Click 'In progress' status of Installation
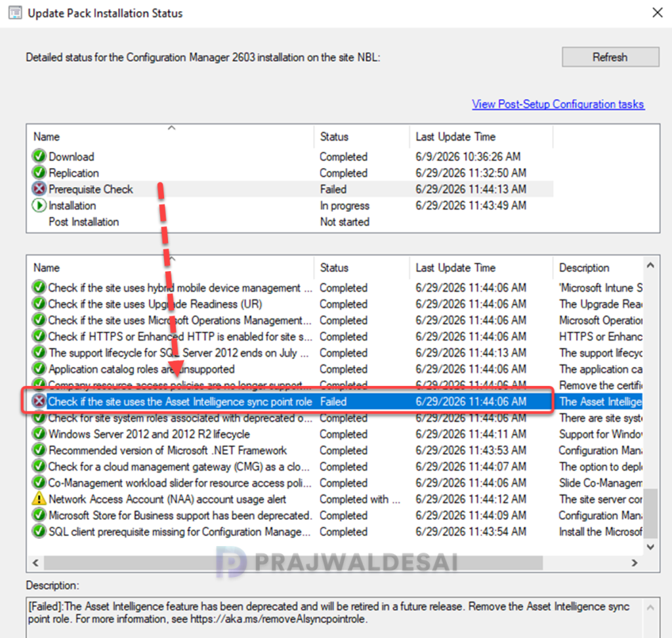 click(x=345, y=206)
